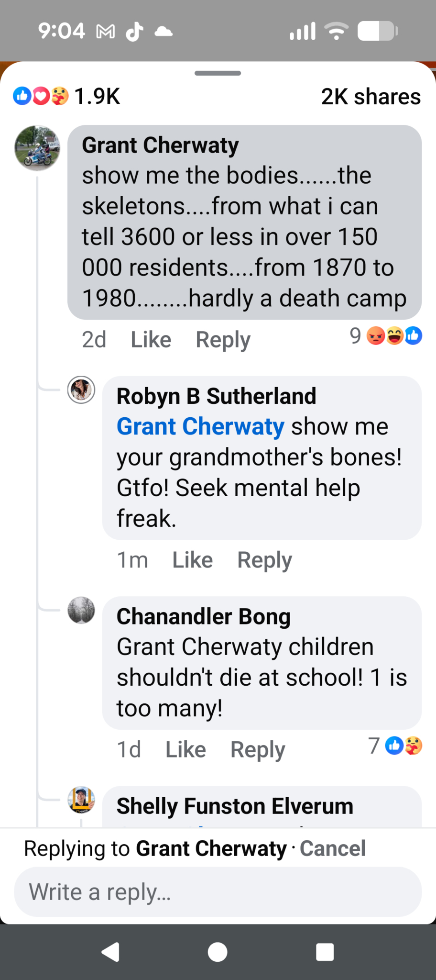Tap the Android home circle button
436x980 pixels.
218,952
